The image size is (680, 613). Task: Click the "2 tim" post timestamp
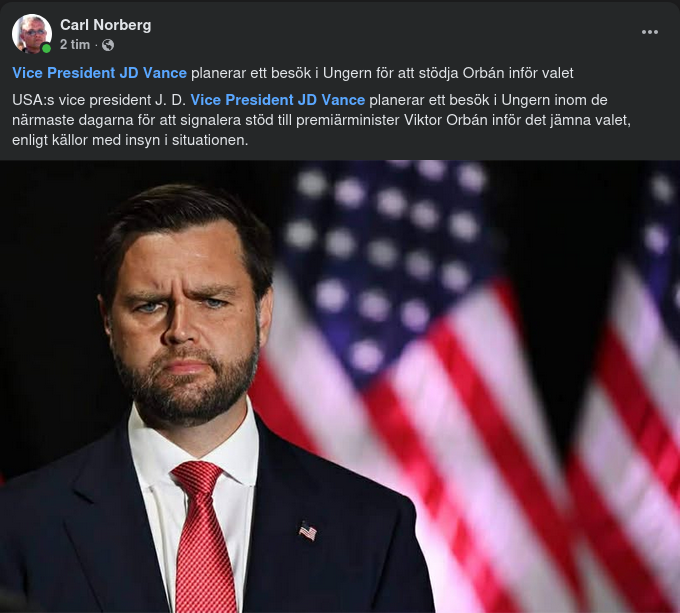[x=76, y=45]
